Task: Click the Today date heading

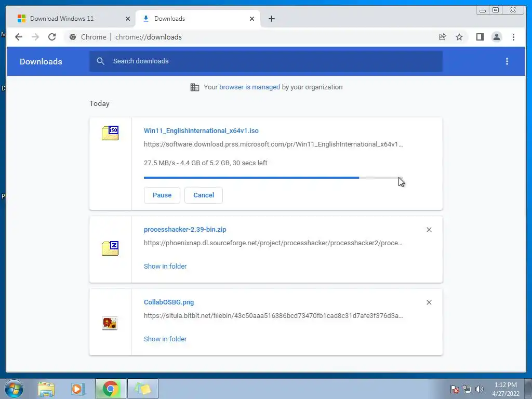Action: point(99,103)
